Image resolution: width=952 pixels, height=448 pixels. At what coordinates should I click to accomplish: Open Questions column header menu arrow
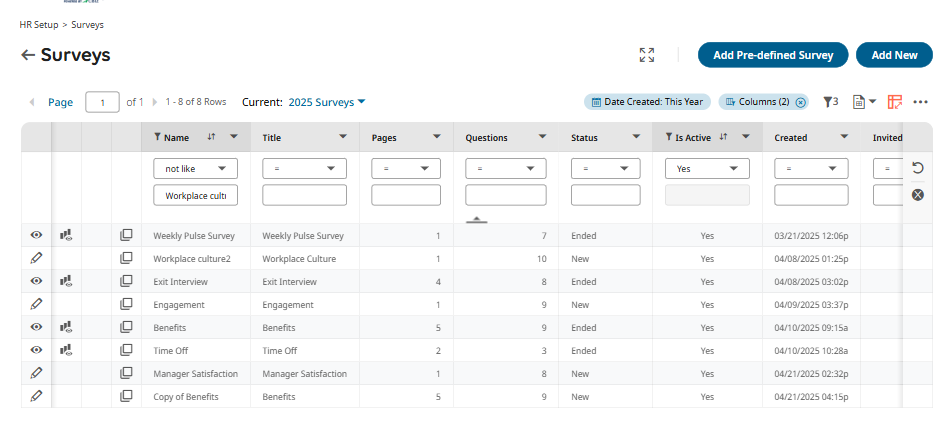[x=542, y=137]
